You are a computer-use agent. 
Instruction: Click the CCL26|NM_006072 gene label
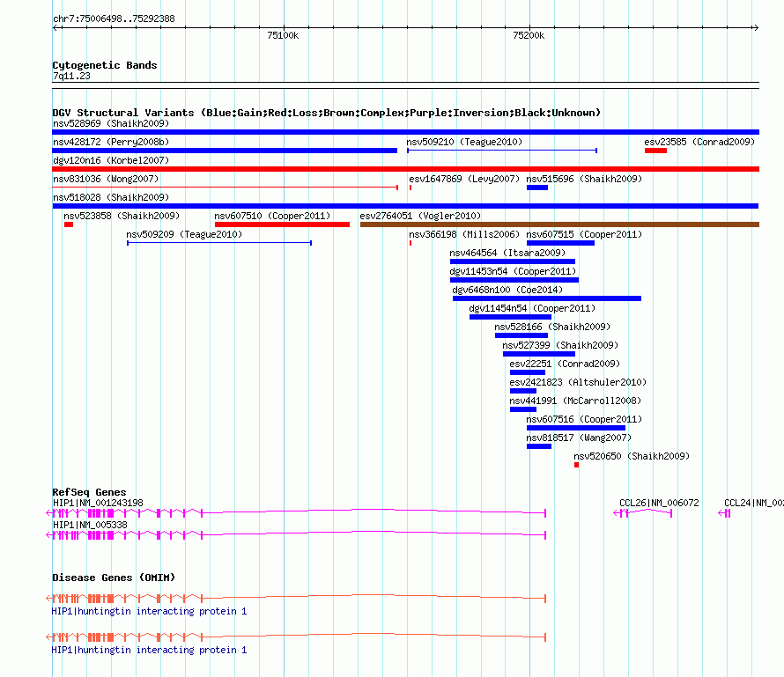point(659,503)
